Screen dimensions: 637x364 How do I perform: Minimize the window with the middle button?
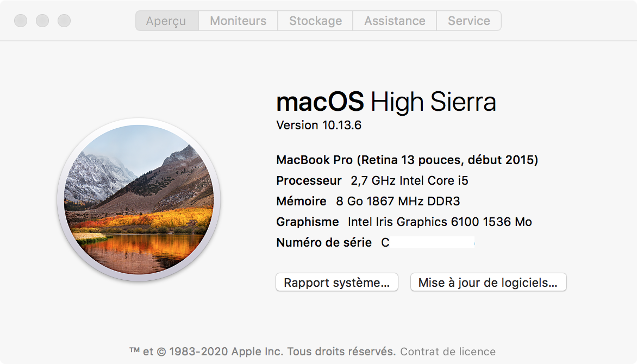[x=42, y=21]
